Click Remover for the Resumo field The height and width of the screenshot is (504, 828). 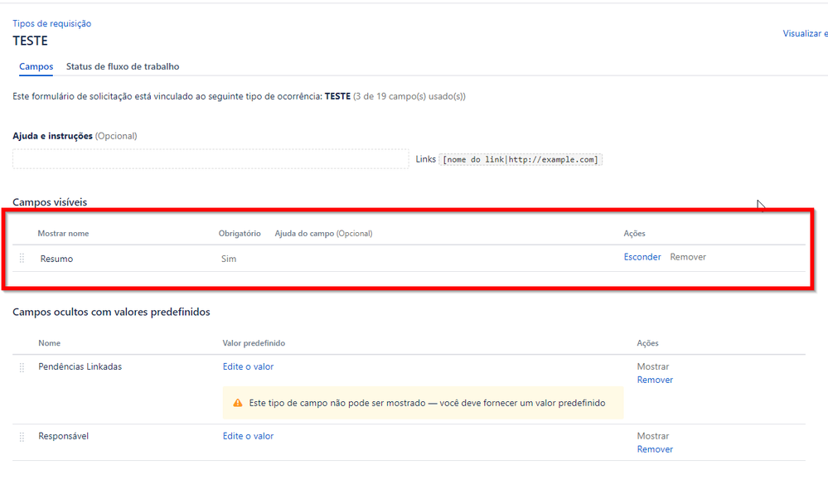[688, 257]
